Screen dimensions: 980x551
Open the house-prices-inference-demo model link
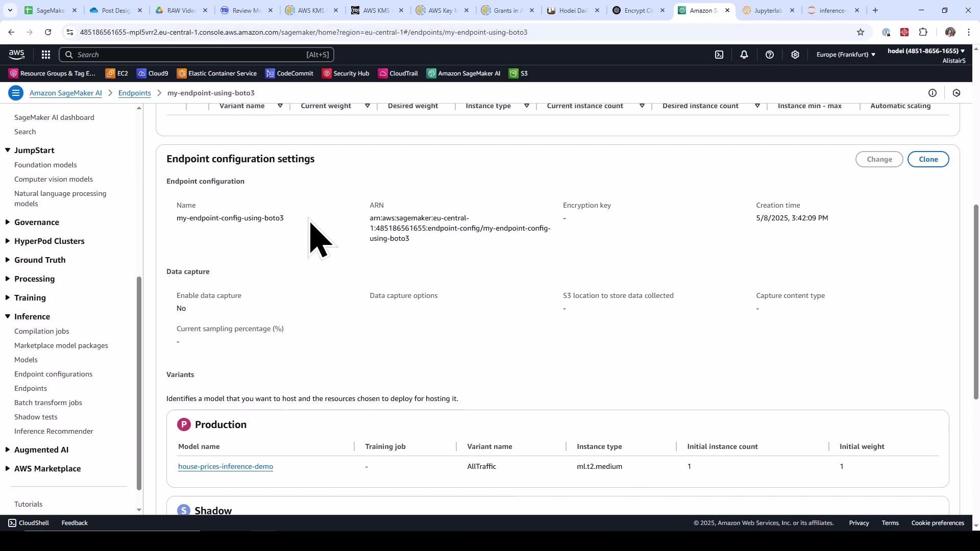226,466
